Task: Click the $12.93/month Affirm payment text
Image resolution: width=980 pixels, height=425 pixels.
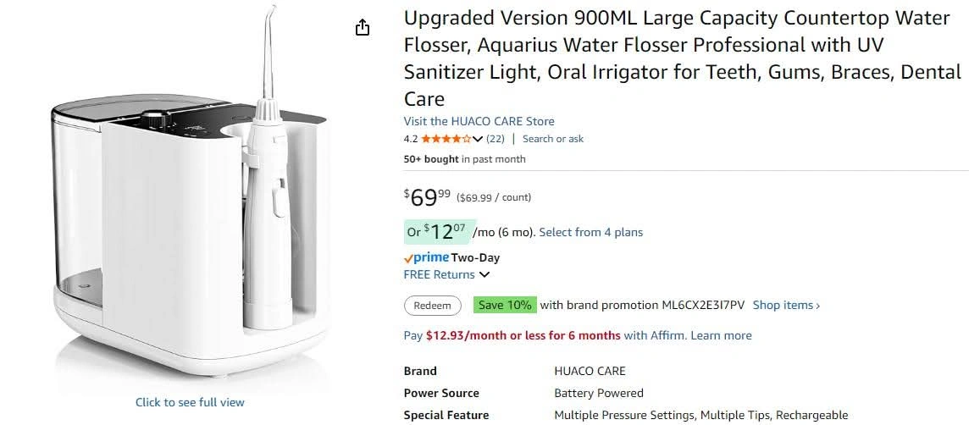Action: coord(523,335)
